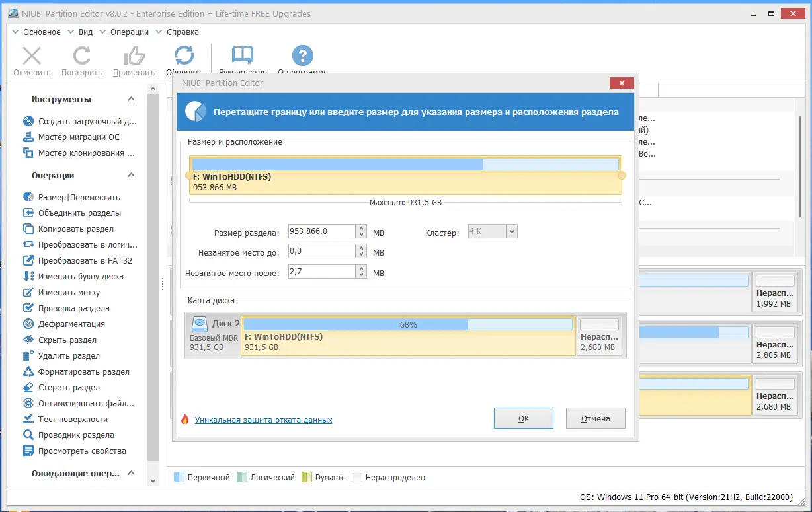
Task: Close the NIUBI Partition Editor dialog
Action: pos(622,83)
